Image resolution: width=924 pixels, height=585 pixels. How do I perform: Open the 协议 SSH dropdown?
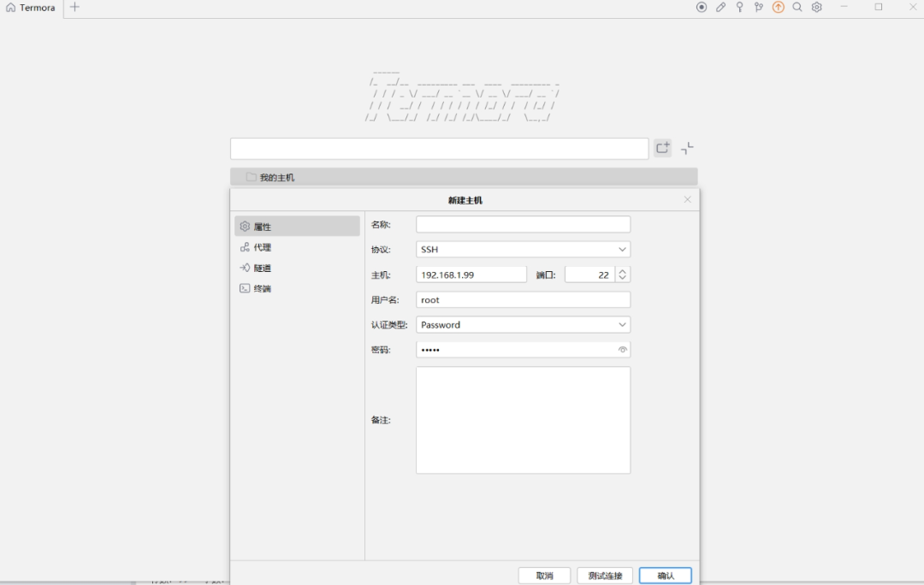[524, 249]
